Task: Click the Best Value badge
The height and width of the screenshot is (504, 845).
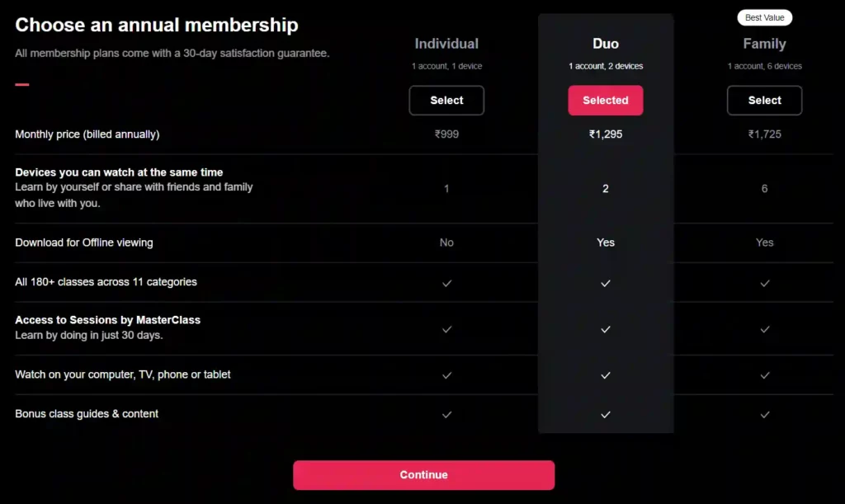Action: 764,17
